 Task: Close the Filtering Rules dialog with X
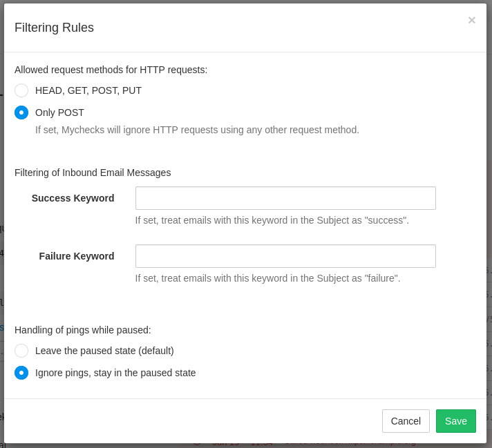(471, 21)
